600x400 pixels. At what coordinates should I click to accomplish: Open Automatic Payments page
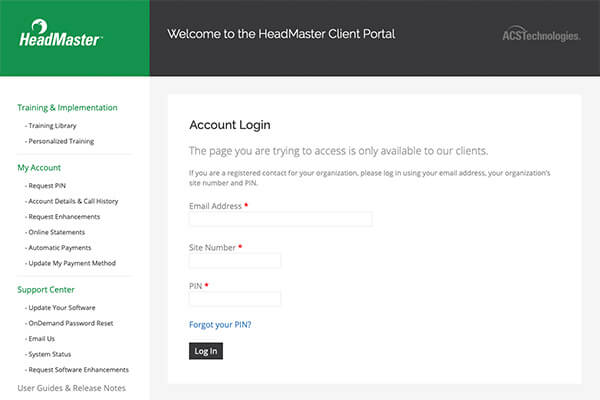tap(60, 248)
